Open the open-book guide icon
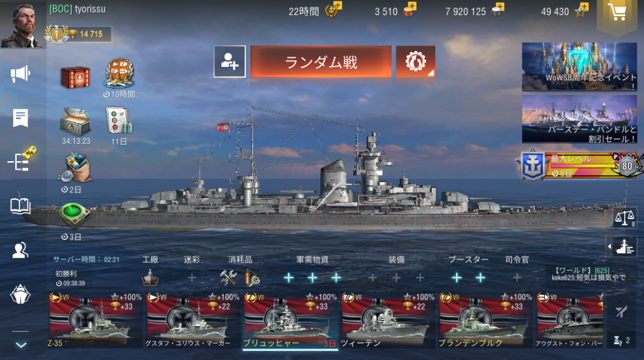Image resolution: width=644 pixels, height=360 pixels. click(x=20, y=206)
